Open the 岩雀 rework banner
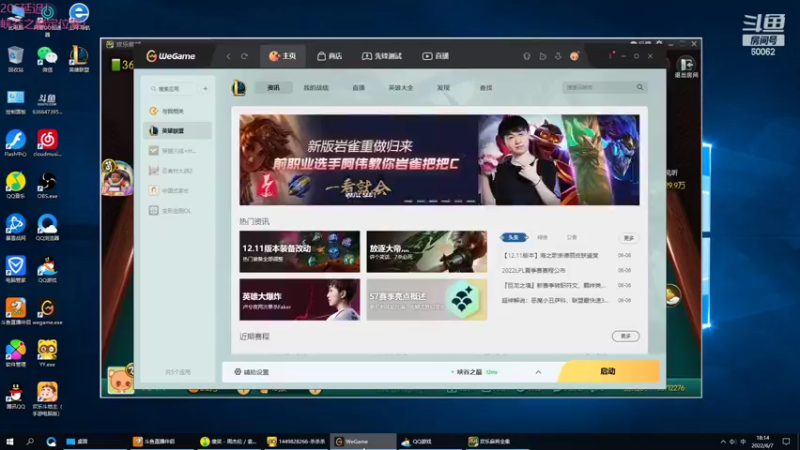 click(x=439, y=160)
